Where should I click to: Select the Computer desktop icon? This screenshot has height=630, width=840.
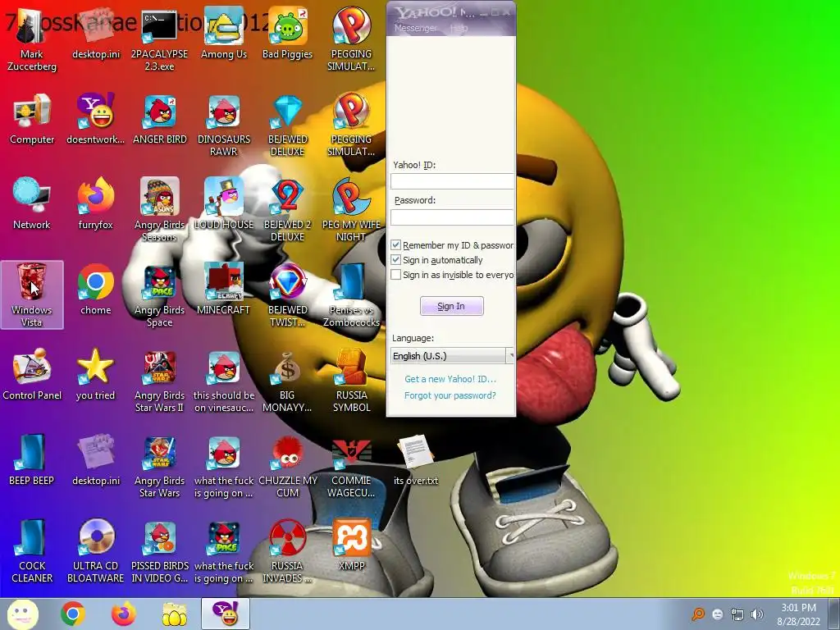click(x=32, y=119)
